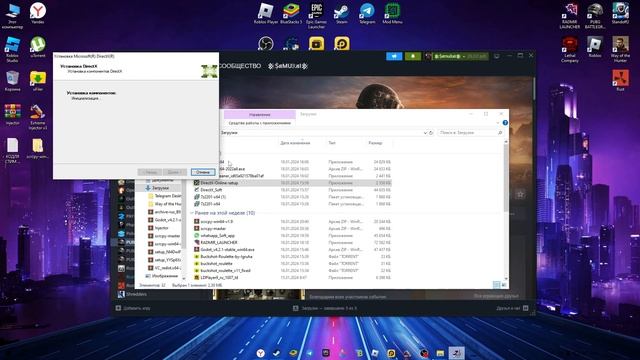Open the Roblox Player desktop shortcut
640x360 pixels.
(266, 13)
